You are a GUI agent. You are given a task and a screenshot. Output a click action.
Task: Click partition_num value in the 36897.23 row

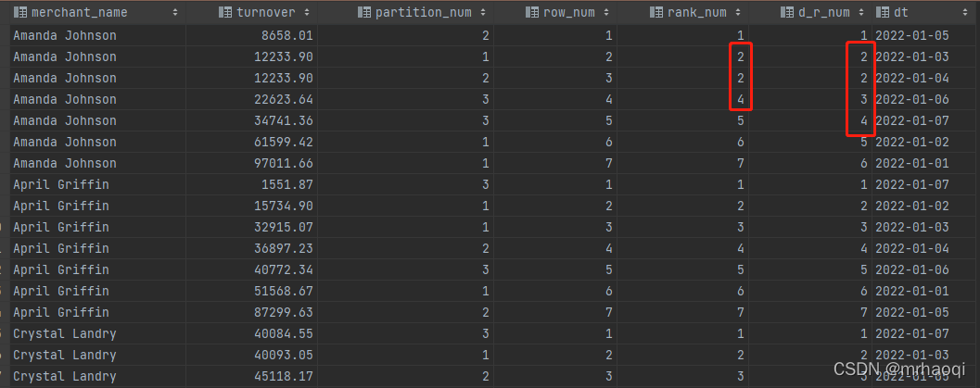[486, 248]
